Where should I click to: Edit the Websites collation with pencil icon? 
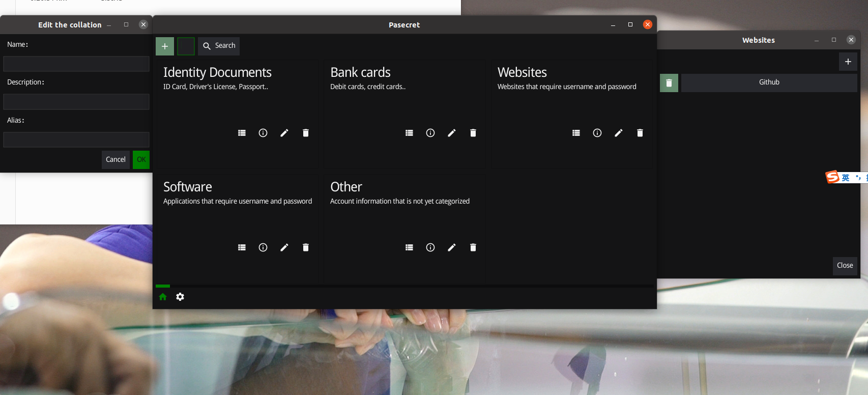(x=619, y=133)
